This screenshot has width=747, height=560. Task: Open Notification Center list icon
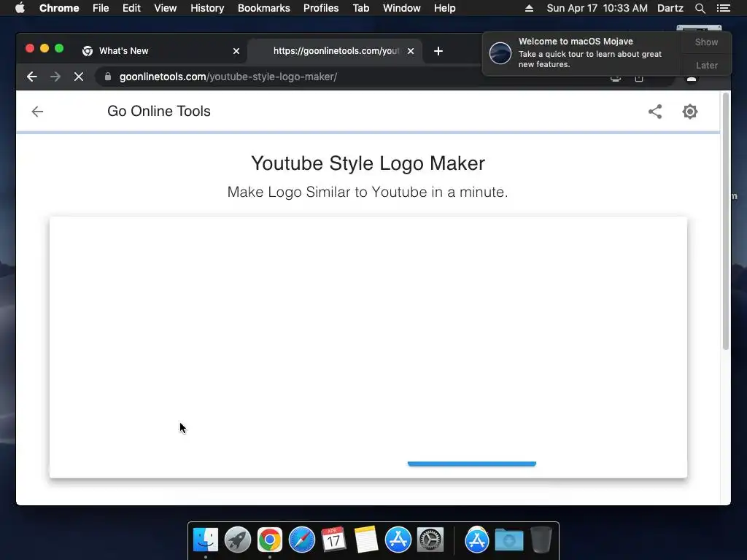click(724, 8)
